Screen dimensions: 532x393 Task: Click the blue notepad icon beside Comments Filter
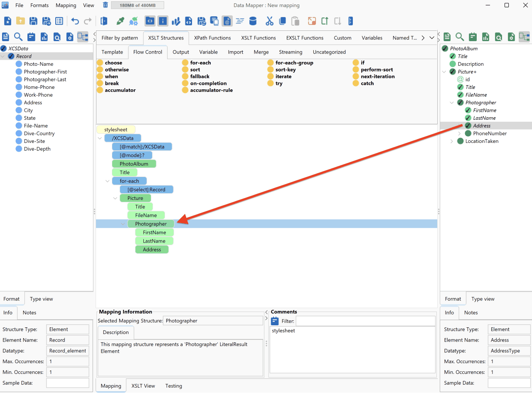(x=275, y=321)
